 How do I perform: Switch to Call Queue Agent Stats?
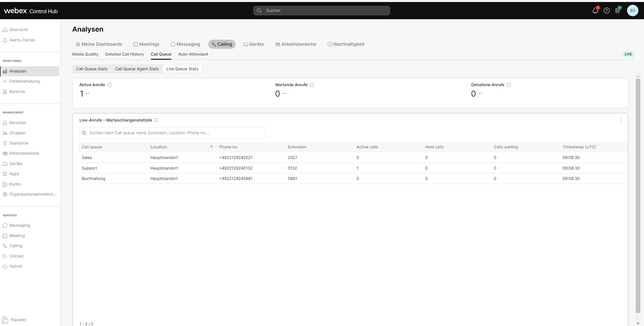coord(137,69)
